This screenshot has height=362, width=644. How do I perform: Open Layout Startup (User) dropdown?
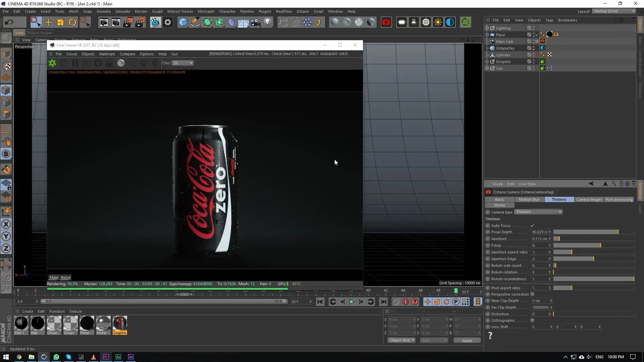pyautogui.click(x=614, y=11)
